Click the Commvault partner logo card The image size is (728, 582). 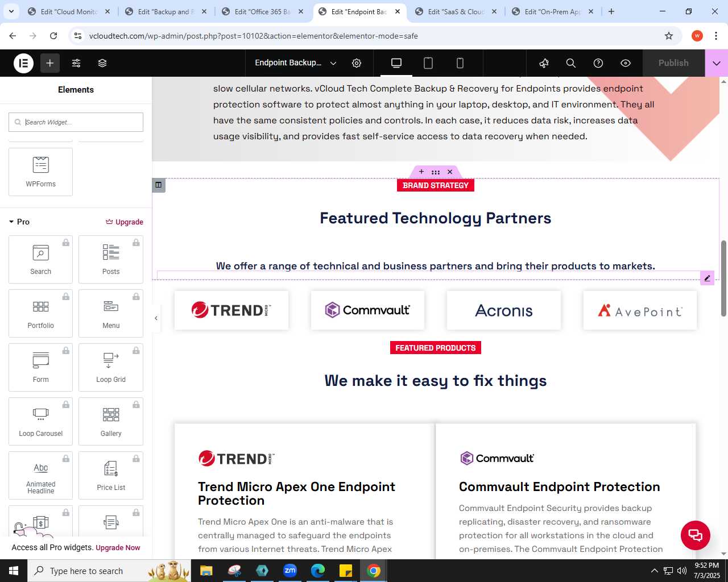pyautogui.click(x=367, y=310)
